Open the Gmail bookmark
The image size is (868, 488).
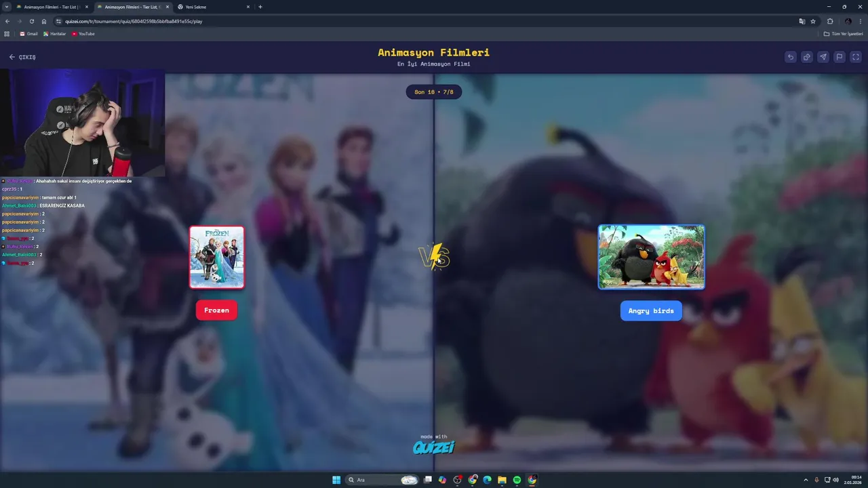[x=28, y=34]
